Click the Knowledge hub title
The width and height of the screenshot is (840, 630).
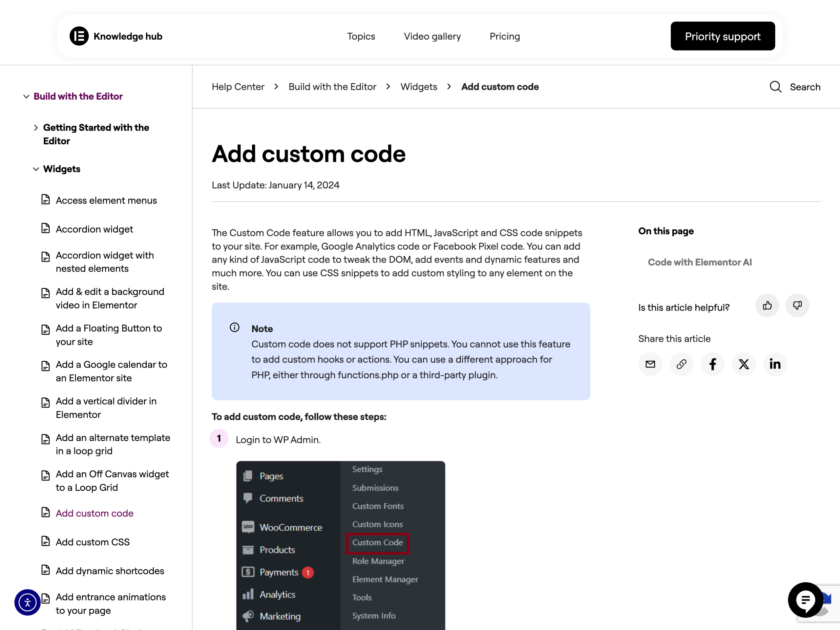[128, 36]
